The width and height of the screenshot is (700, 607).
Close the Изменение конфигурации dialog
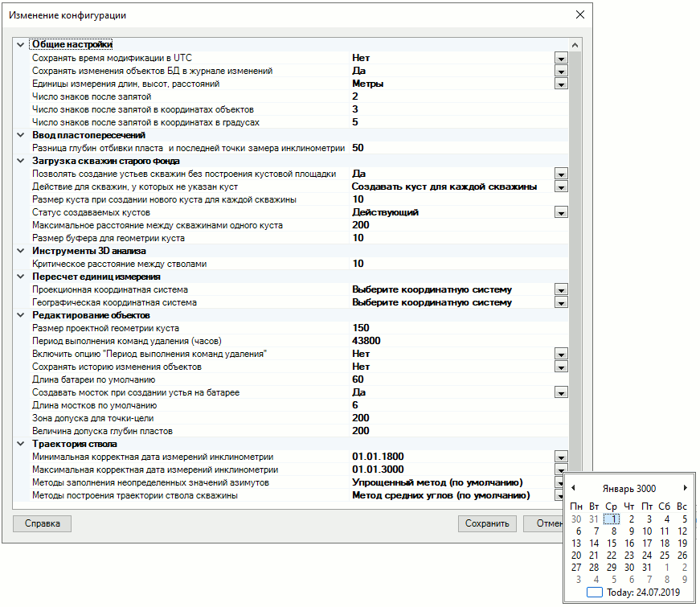580,14
